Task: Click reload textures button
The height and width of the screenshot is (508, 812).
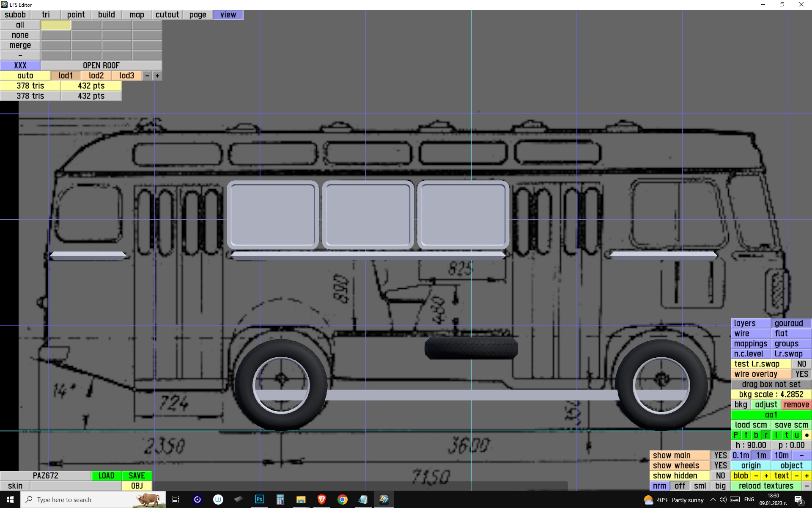Action: 766,486
